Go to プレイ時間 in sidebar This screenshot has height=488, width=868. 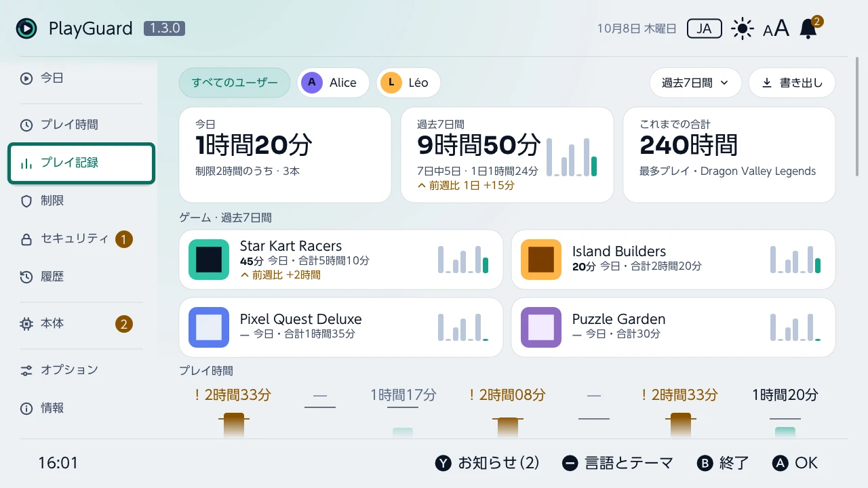pyautogui.click(x=81, y=125)
